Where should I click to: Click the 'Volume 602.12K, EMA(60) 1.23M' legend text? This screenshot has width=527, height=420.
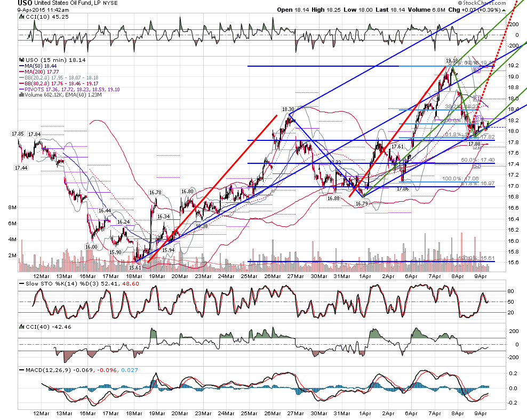(63, 95)
